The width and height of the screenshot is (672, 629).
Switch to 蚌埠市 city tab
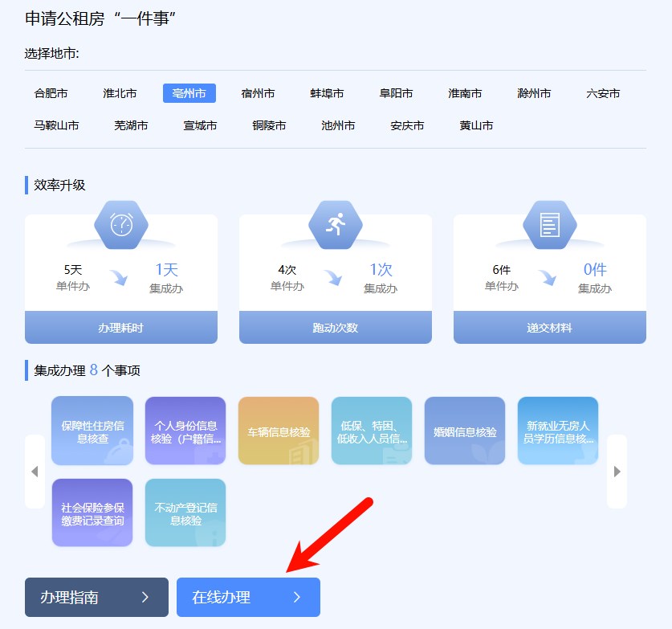point(327,93)
